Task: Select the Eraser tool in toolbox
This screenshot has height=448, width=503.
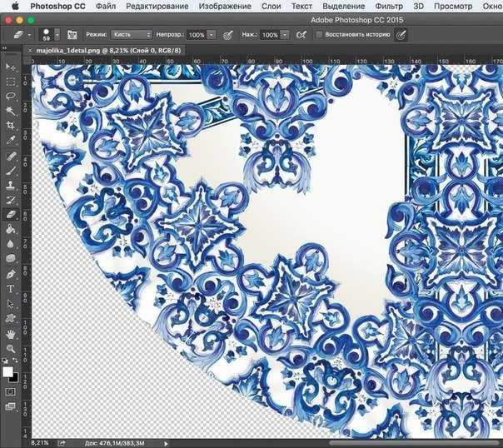Action: tap(10, 214)
